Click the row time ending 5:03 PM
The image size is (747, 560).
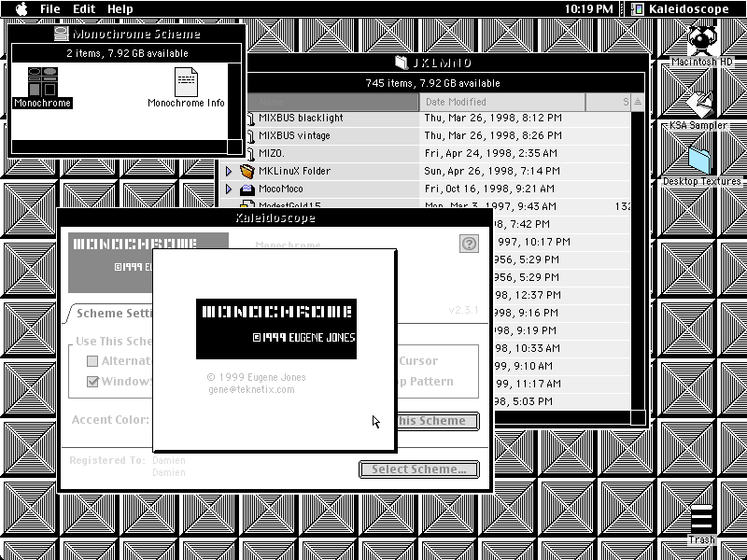tap(524, 401)
